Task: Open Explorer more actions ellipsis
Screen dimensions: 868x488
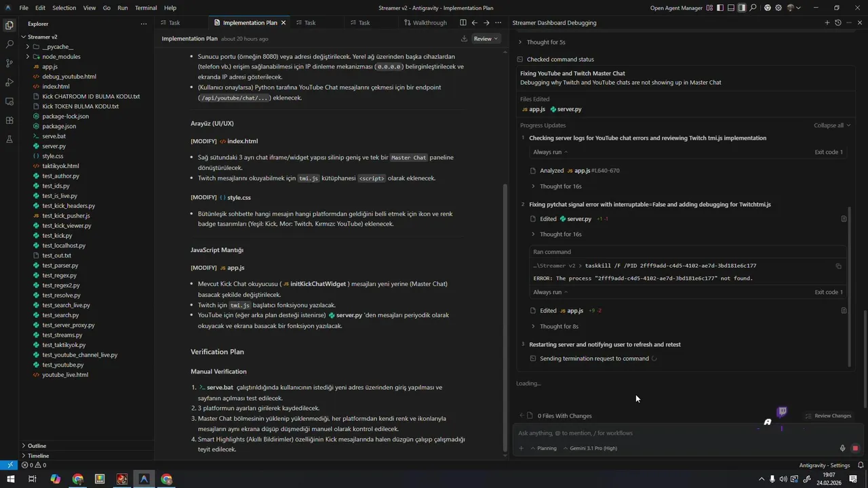Action: click(143, 24)
